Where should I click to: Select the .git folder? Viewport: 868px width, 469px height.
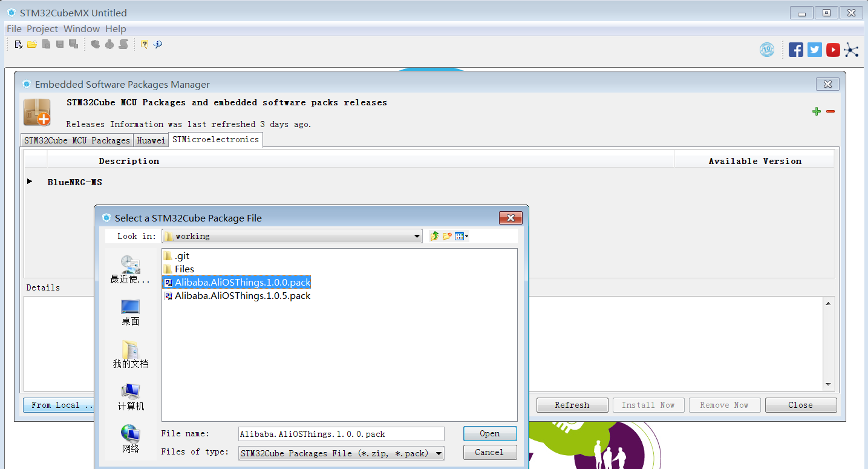click(177, 256)
